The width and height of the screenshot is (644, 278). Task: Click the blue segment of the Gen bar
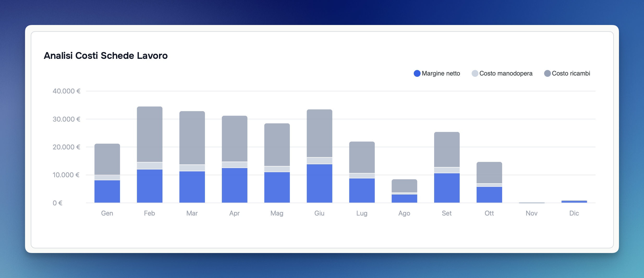pyautogui.click(x=107, y=191)
